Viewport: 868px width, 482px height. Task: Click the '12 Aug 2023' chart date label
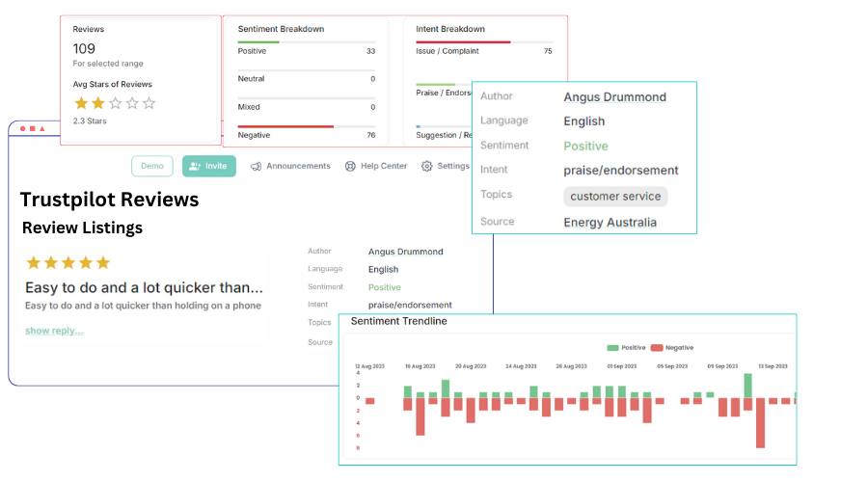pyautogui.click(x=369, y=366)
